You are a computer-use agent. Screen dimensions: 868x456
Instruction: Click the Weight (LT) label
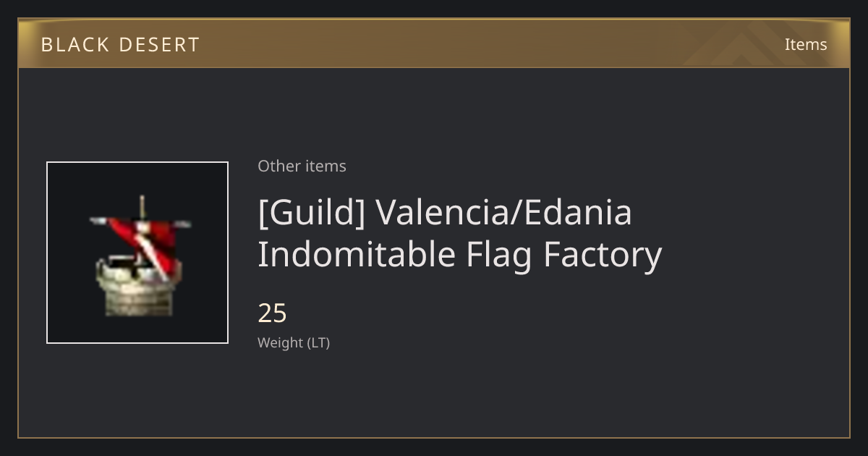tap(294, 343)
